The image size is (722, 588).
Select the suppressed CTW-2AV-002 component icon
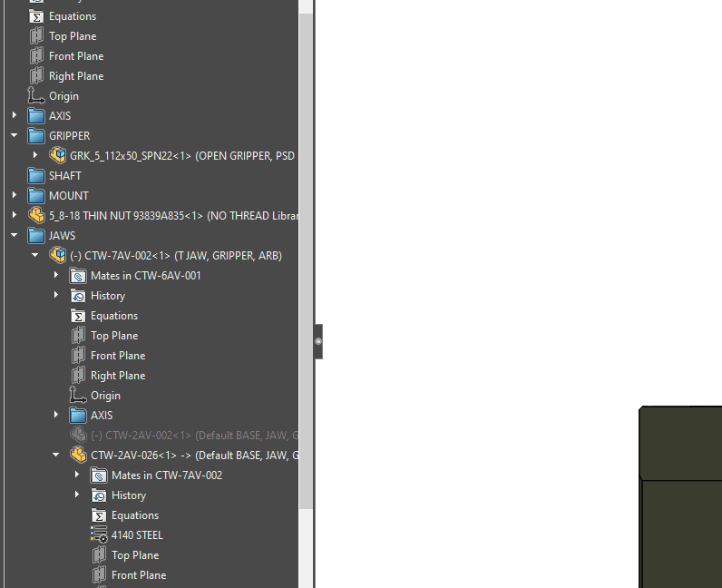pos(78,436)
